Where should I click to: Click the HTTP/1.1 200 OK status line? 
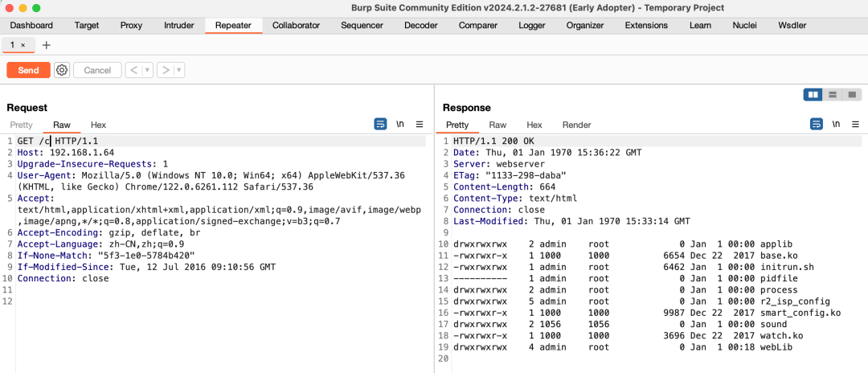point(493,141)
